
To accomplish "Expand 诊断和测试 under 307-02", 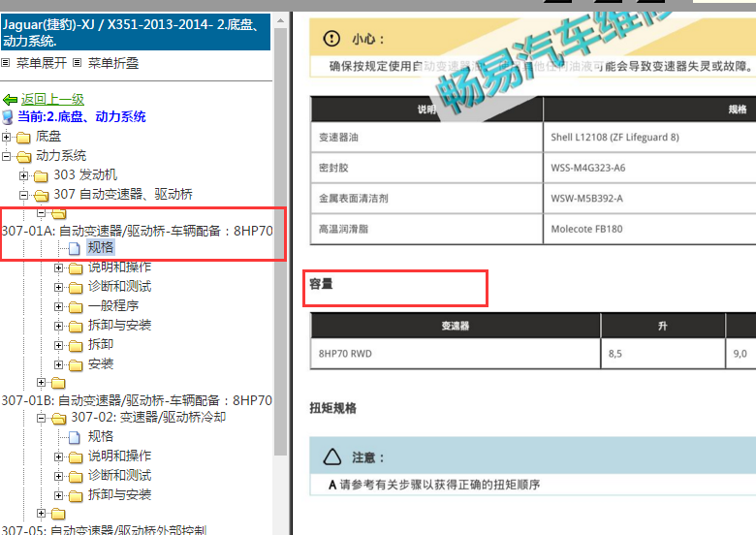I will [58, 476].
